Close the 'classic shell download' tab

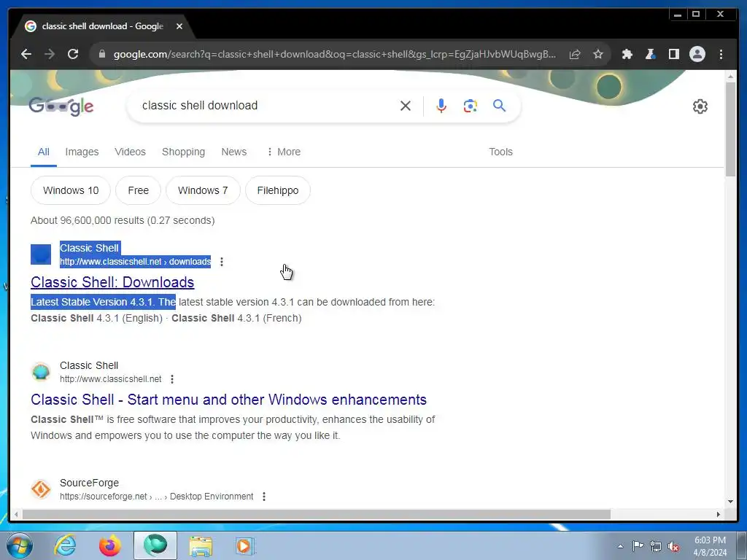[x=179, y=26]
